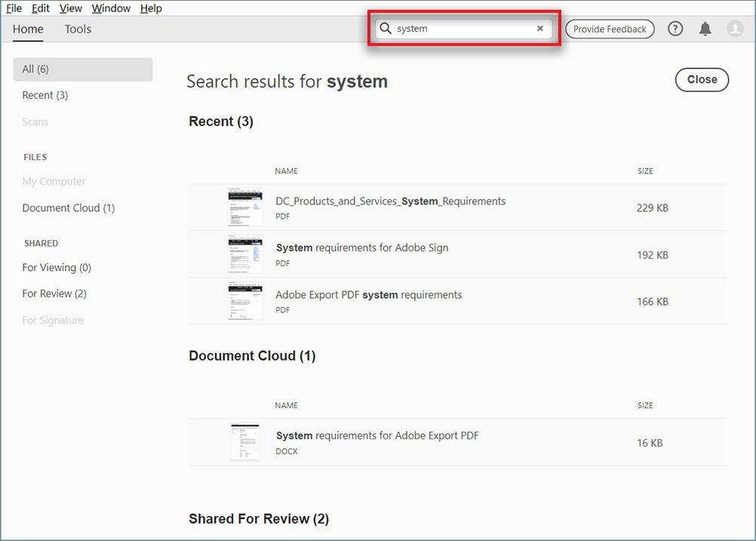
Task: Click the magnifier search icon
Action: [x=386, y=29]
